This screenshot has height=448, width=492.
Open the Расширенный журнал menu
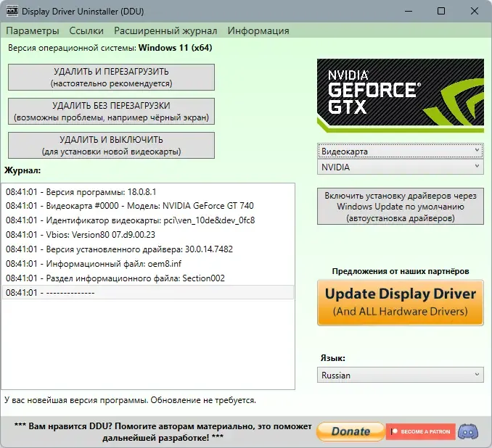pos(165,30)
